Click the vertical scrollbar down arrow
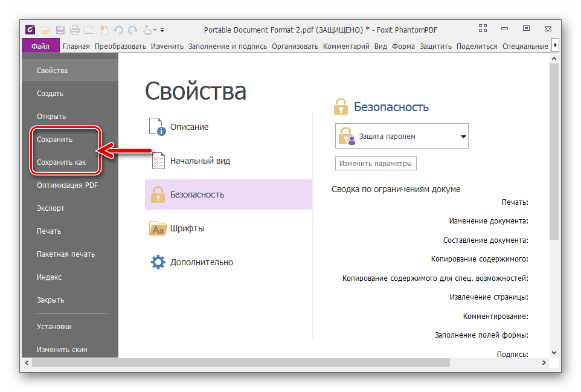This screenshot has height=392, width=581. pos(554,352)
